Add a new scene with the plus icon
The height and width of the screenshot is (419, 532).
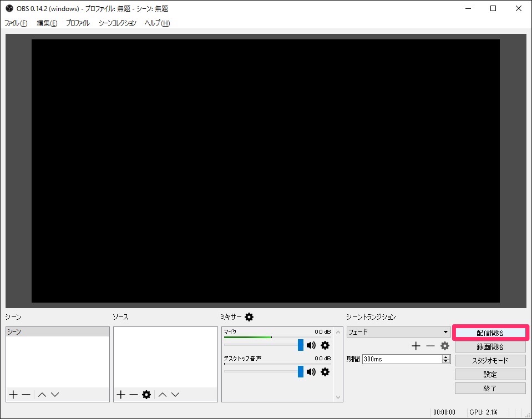click(x=13, y=394)
